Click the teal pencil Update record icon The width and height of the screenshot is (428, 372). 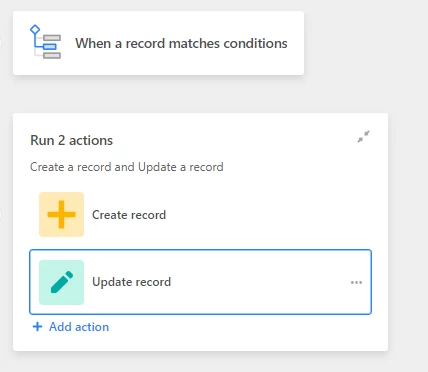(x=61, y=282)
